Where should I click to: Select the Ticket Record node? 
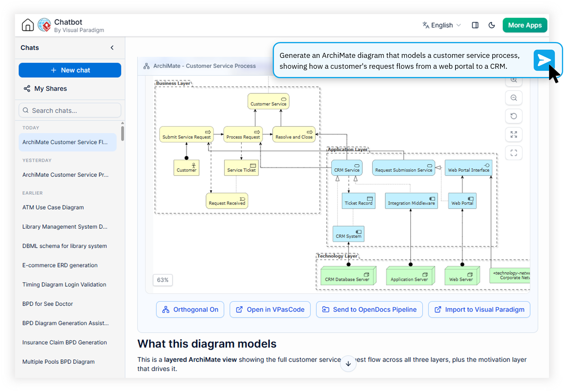[x=358, y=201]
